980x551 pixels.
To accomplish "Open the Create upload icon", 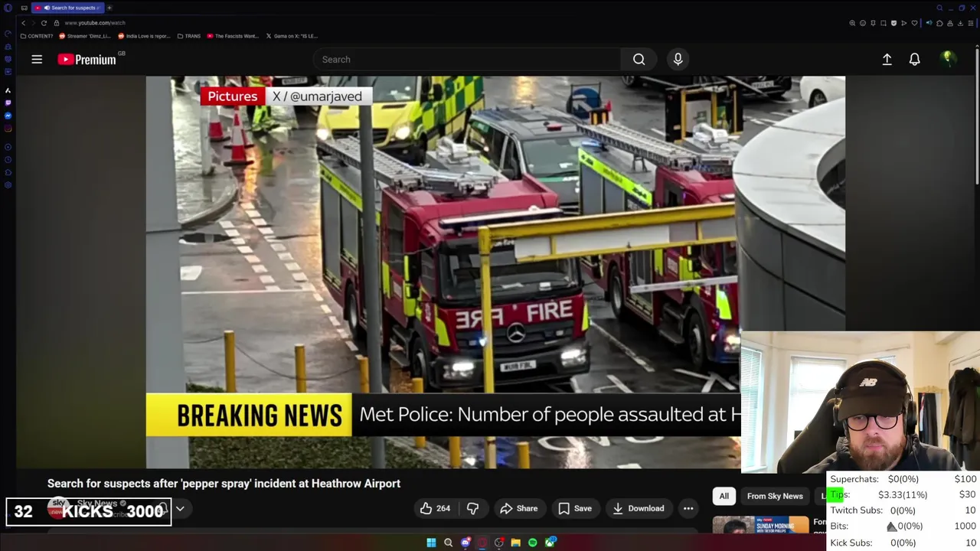I will tap(887, 59).
